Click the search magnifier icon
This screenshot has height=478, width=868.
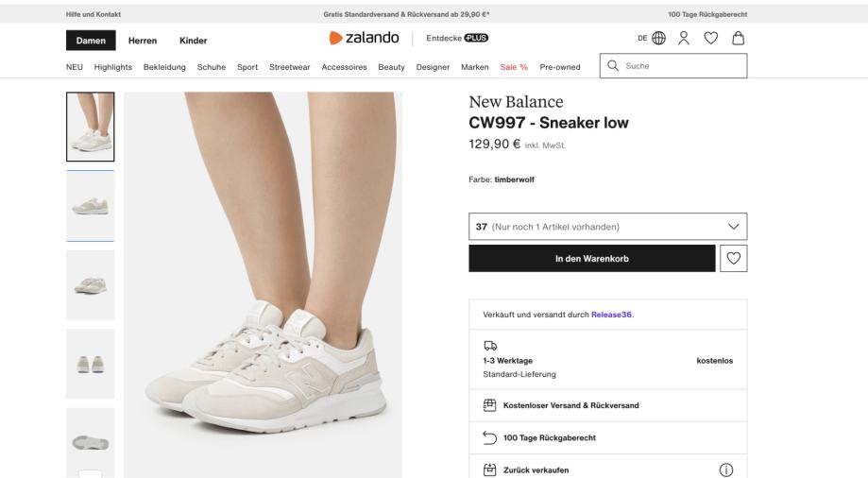tap(614, 66)
